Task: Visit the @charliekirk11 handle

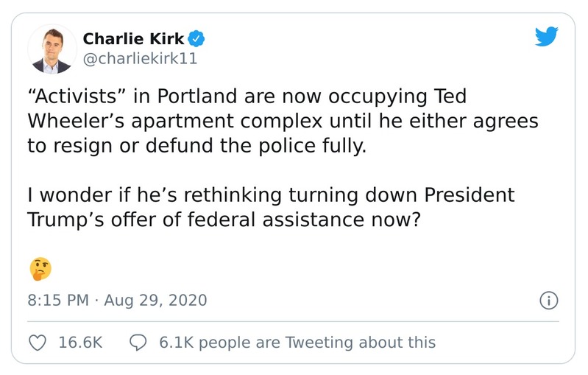Action: (x=141, y=58)
